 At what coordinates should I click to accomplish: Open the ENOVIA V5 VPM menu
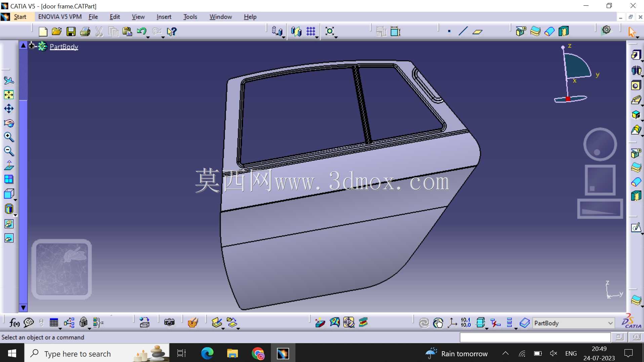[60, 17]
